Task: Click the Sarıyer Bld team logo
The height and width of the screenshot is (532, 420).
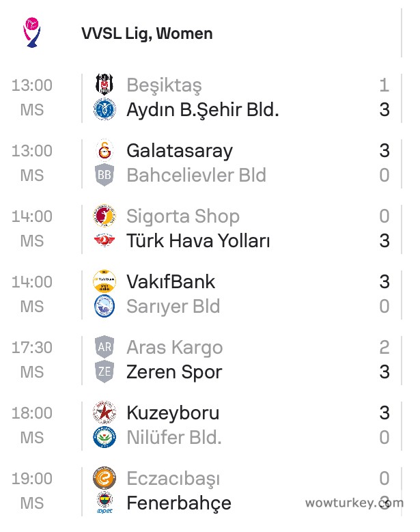Action: [104, 306]
